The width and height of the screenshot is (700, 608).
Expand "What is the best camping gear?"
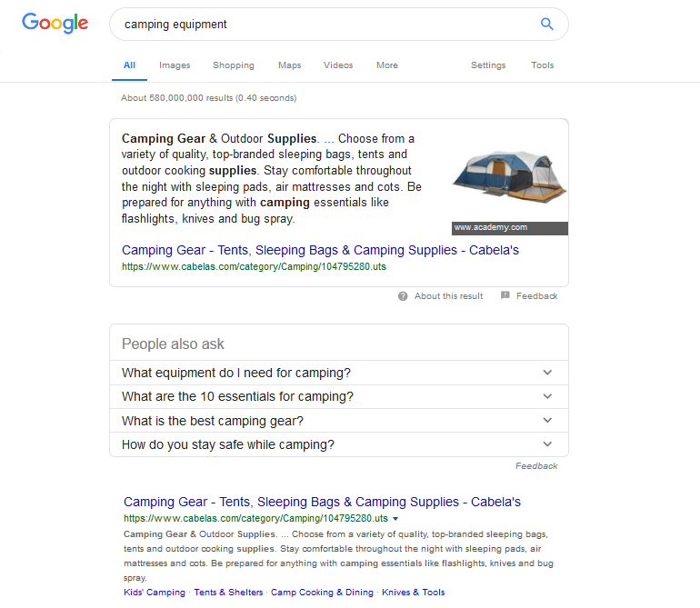(339, 421)
